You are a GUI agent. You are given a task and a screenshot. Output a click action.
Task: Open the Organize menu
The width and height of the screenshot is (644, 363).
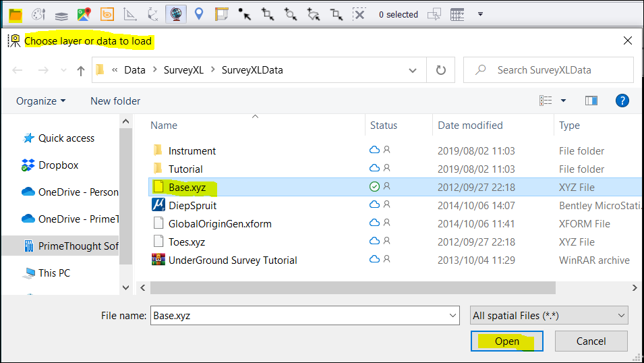point(41,101)
